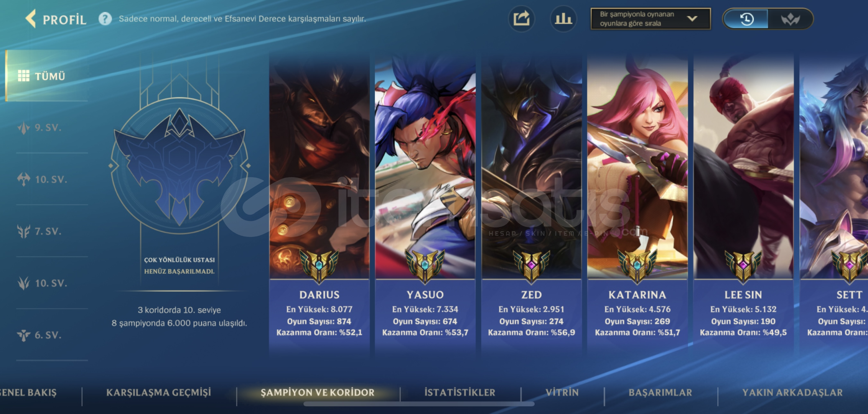
Task: Select the 9. SV. role filter icon
Action: (x=24, y=128)
